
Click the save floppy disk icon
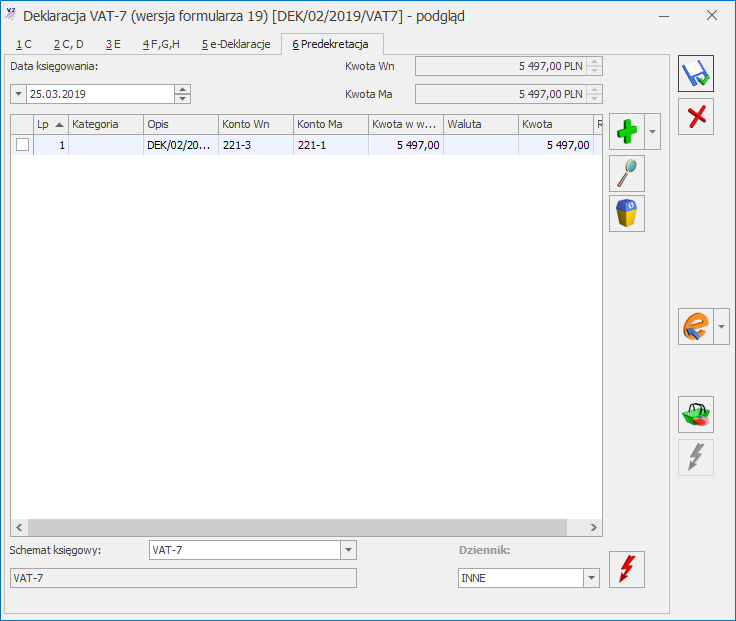(696, 74)
